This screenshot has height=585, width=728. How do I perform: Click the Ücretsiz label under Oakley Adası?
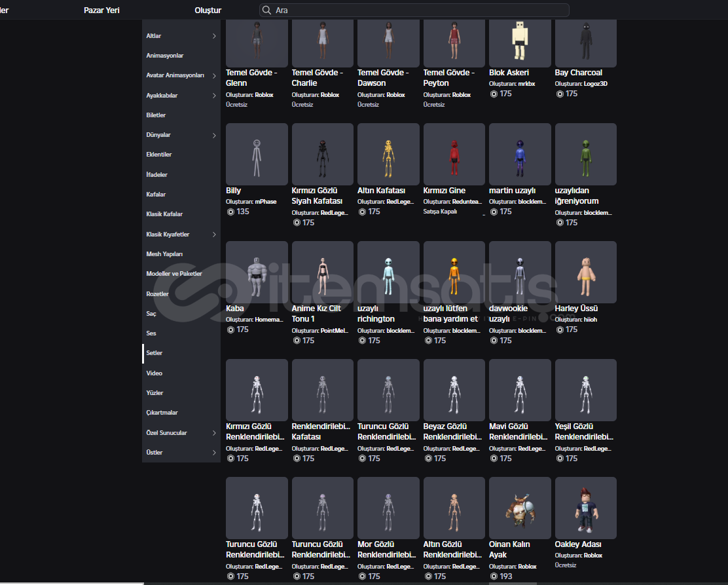click(x=566, y=565)
